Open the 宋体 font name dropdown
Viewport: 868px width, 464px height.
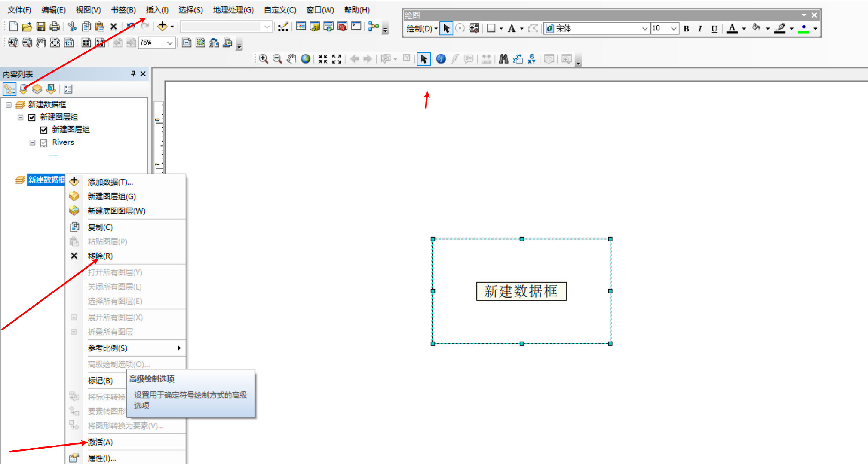pos(644,28)
